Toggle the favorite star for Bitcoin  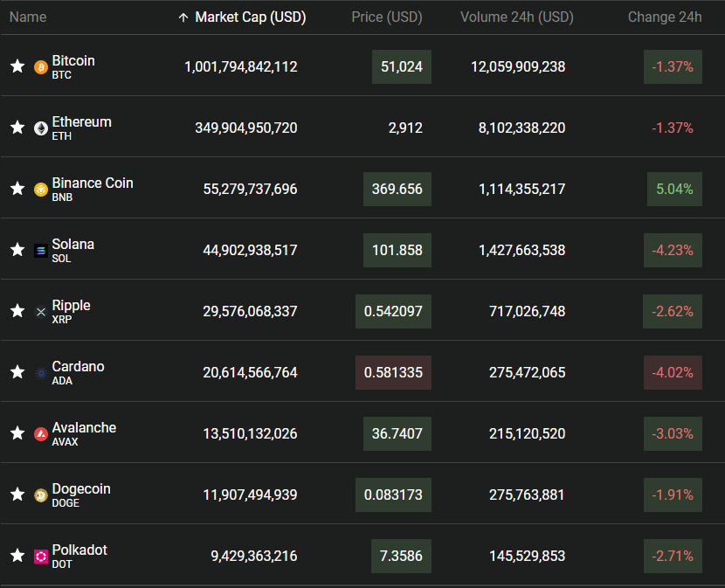17,66
